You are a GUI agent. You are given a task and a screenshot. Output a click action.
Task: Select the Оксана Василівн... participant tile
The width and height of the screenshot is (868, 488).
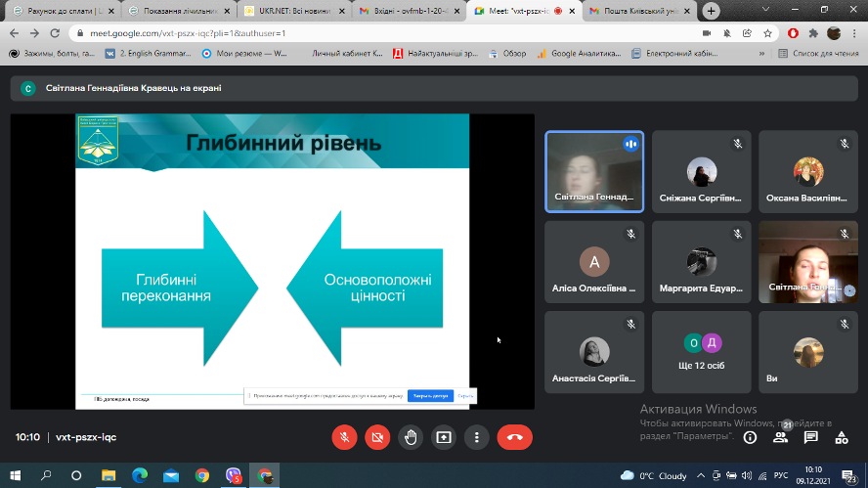808,172
